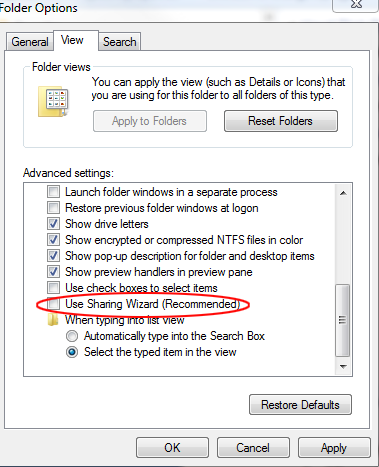Enable Use check boxes to select items
This screenshot has height=467, width=379.
point(53,288)
